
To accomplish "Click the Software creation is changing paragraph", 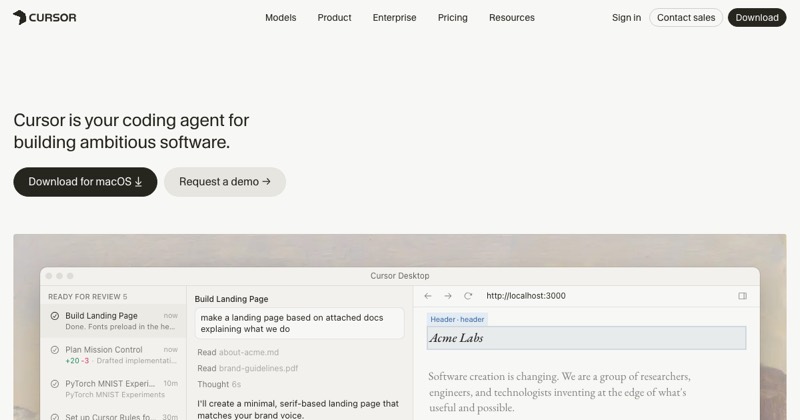I will [x=559, y=392].
